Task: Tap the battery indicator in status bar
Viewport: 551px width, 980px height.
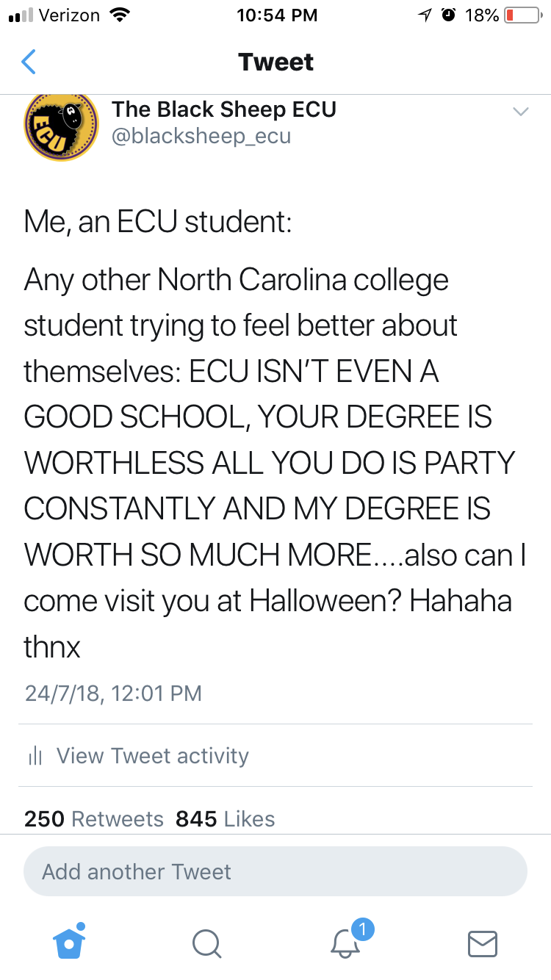Action: coord(522,15)
